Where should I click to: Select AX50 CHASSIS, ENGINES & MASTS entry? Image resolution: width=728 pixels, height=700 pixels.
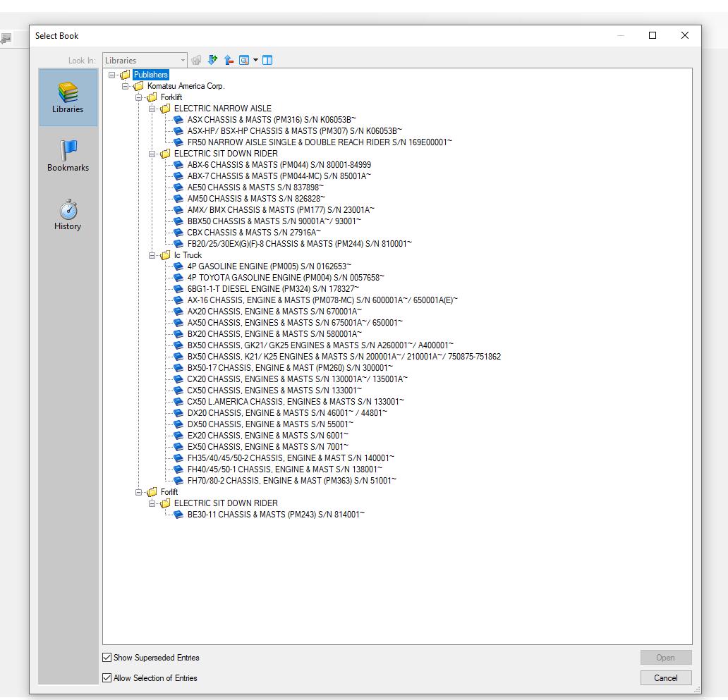click(x=295, y=323)
